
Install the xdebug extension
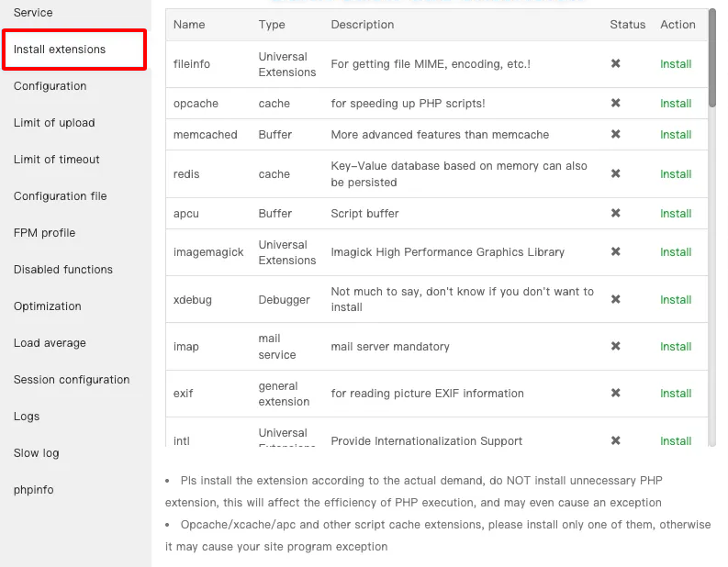676,300
